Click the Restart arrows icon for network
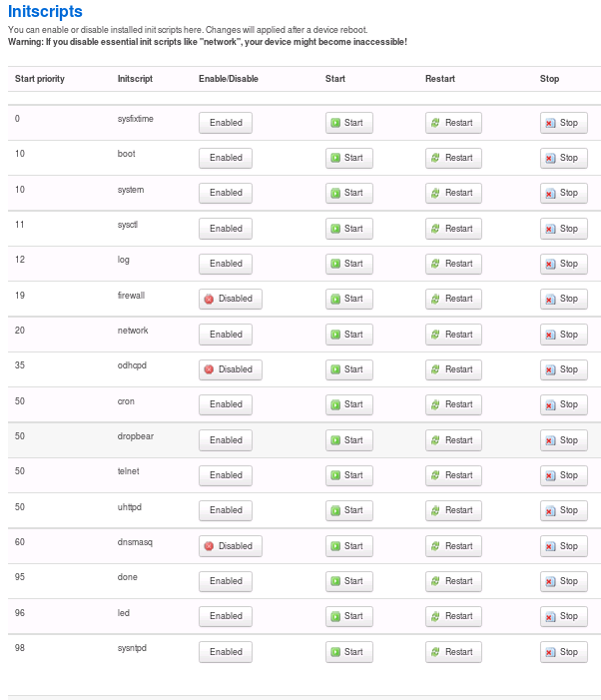The height and width of the screenshot is (700, 601). (x=435, y=335)
